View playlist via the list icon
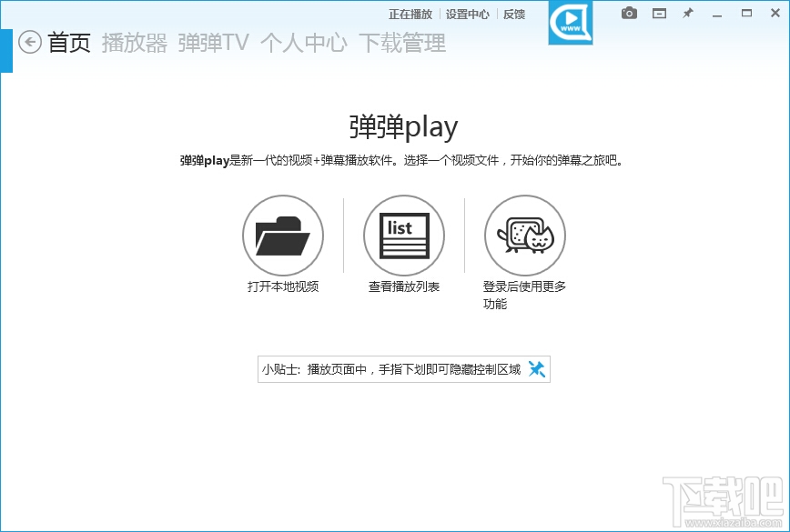This screenshot has height=532, width=790. pyautogui.click(x=404, y=235)
